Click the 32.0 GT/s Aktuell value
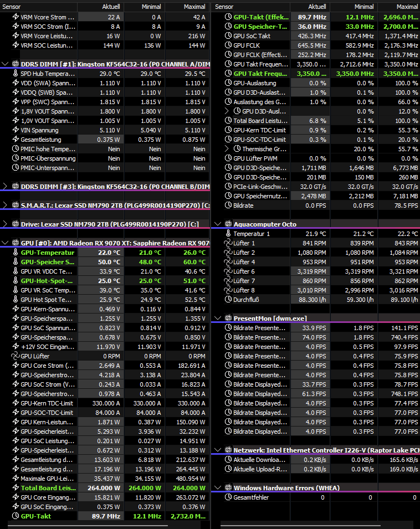420x529 pixels. pos(313,186)
